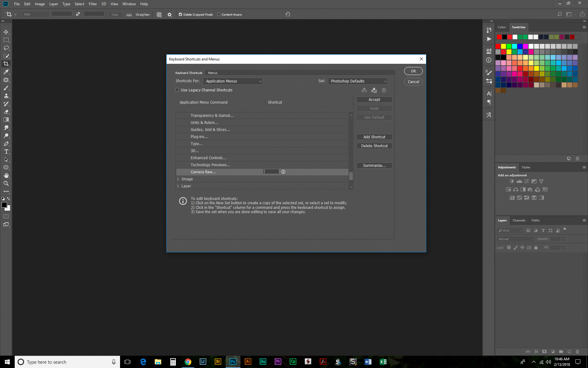
Task: Click OK in the shortcuts dialog
Action: 413,71
